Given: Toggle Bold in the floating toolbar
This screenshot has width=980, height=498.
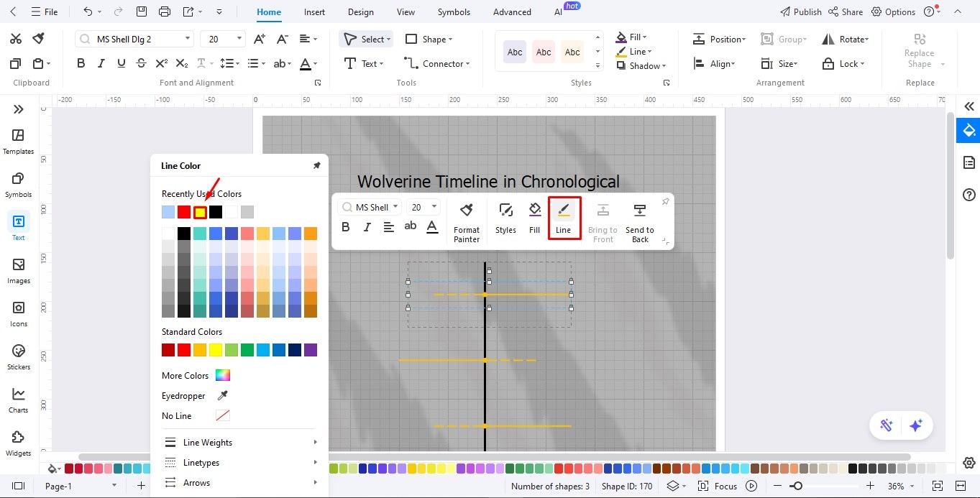Looking at the screenshot, I should pyautogui.click(x=346, y=227).
